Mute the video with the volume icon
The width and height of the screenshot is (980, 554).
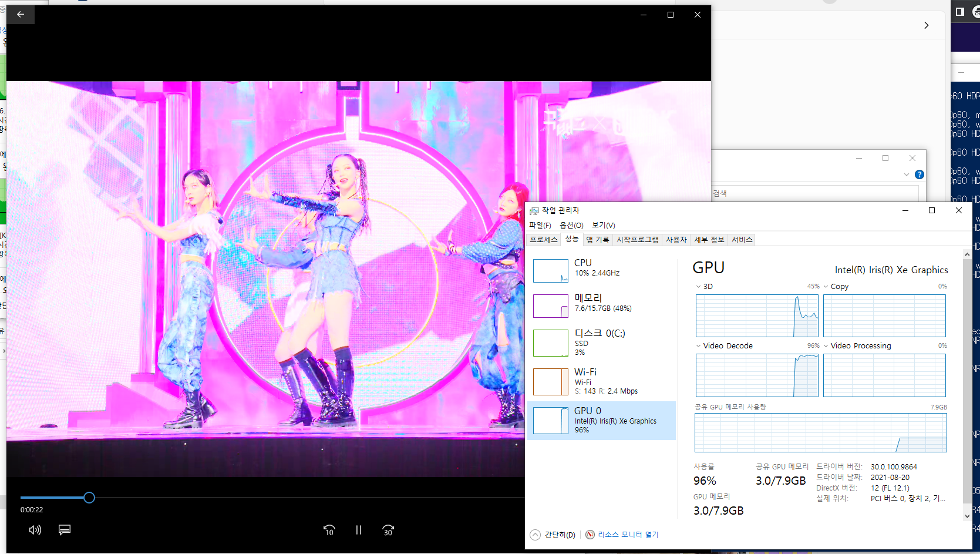(35, 530)
